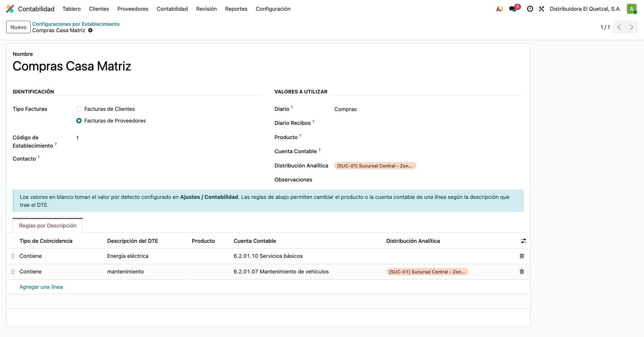The image size is (644, 337).
Task: Add a rule with Agregar una línea
Action: point(41,287)
